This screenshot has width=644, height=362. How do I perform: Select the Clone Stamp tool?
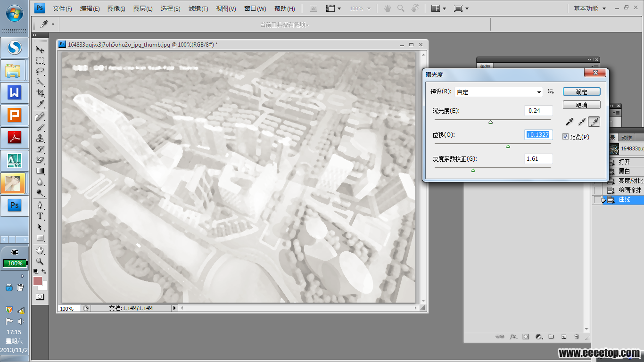[40, 138]
